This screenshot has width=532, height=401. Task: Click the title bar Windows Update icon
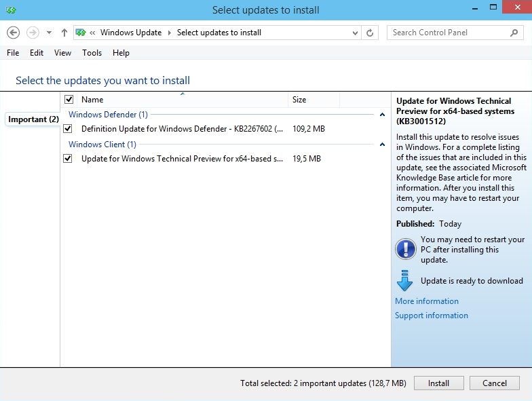click(11, 10)
